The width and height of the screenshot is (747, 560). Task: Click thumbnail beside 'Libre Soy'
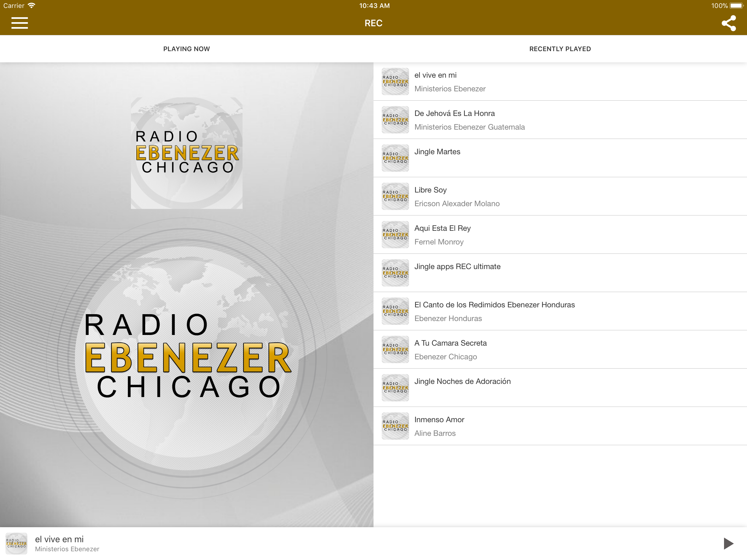(395, 196)
